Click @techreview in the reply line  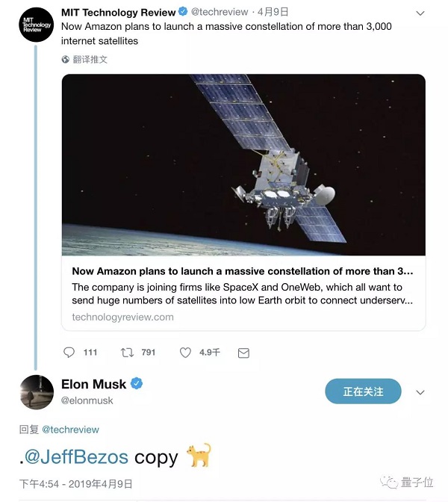coord(70,430)
